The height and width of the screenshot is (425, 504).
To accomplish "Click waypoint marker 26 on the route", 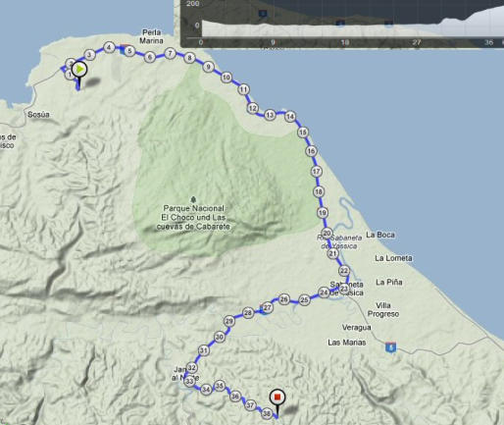I will tap(284, 299).
